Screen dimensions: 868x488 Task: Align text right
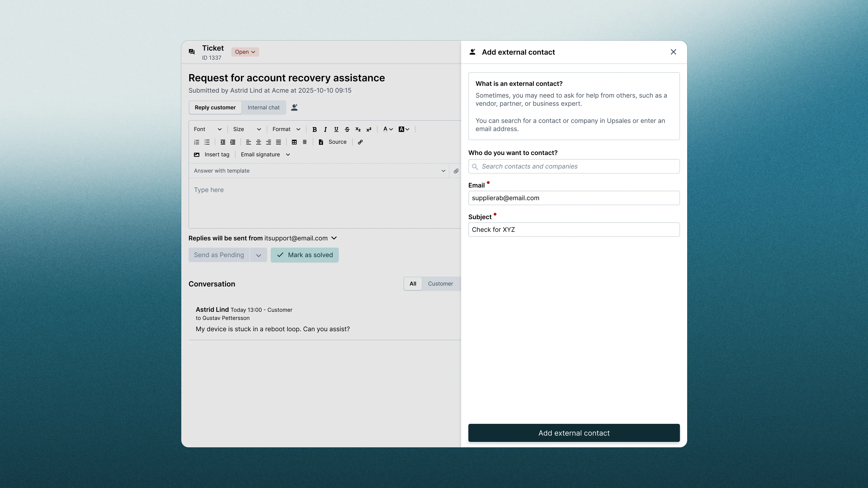click(269, 142)
